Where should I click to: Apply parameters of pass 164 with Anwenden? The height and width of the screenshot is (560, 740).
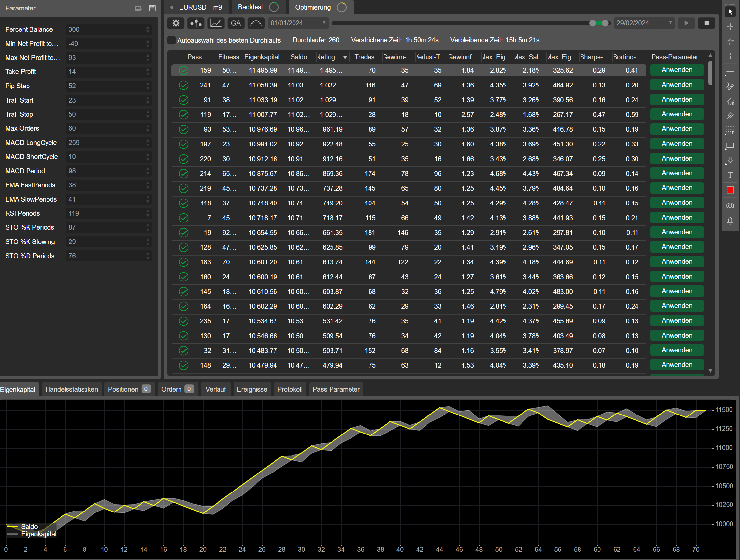point(677,306)
